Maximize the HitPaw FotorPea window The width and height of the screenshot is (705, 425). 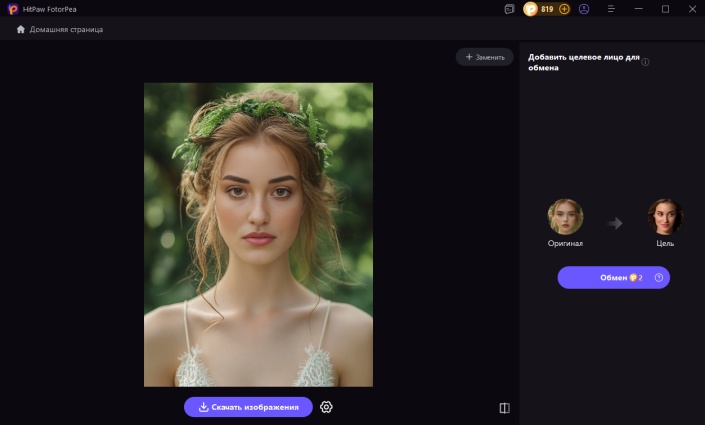pos(665,9)
